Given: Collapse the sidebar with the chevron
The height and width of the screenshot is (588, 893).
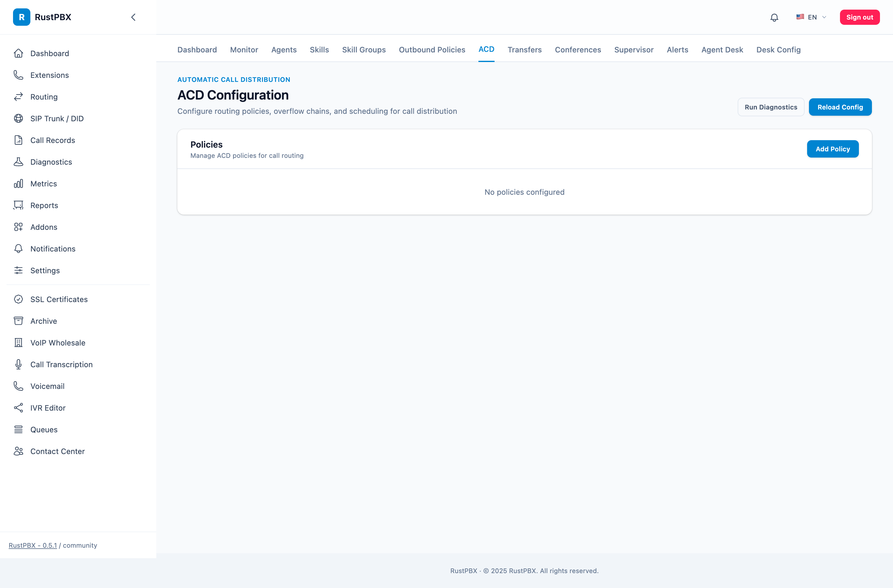Looking at the screenshot, I should (133, 17).
